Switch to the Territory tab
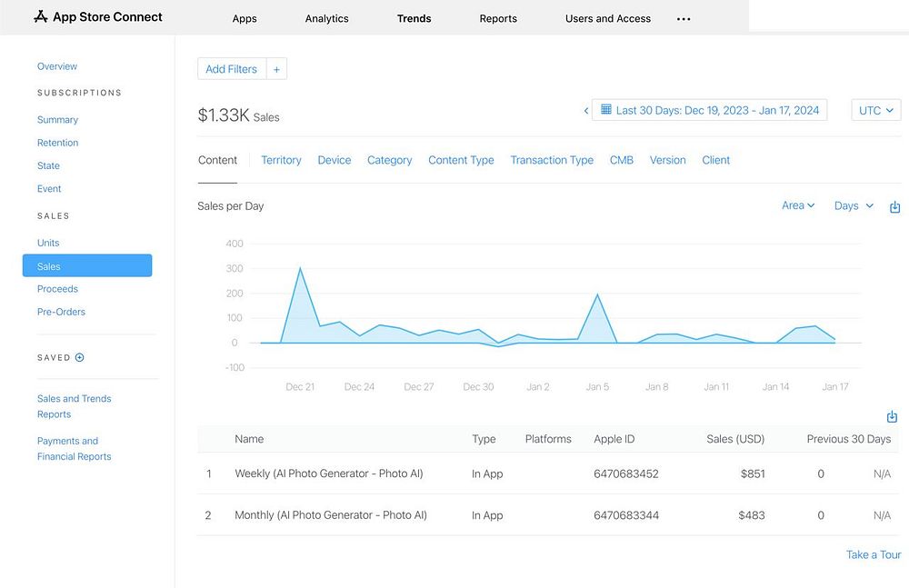The image size is (909, 588). pyautogui.click(x=281, y=160)
